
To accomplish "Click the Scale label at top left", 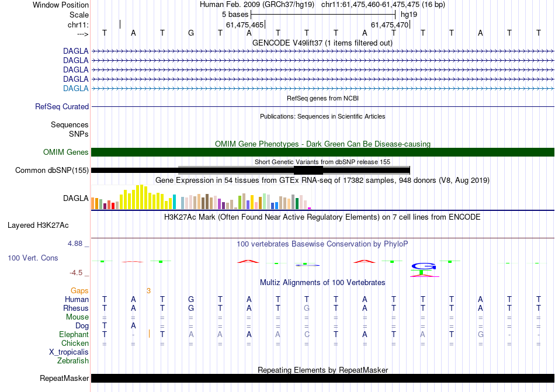I will (x=79, y=15).
